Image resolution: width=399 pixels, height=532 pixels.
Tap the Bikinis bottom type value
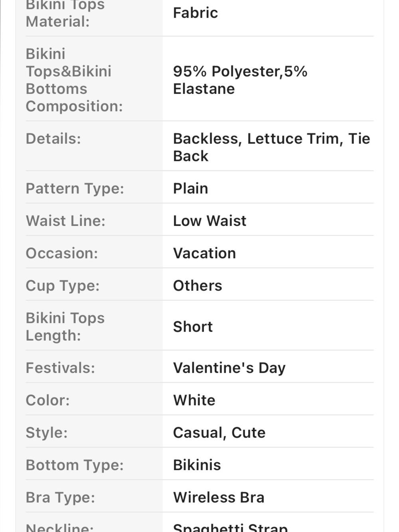(x=197, y=465)
